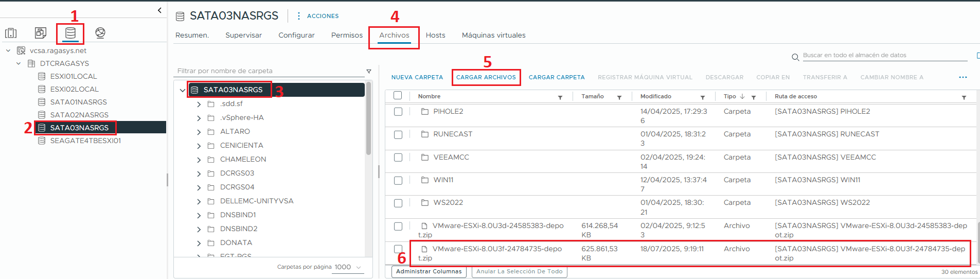Click the datastore icon beside SATA03NASRGS title
The width and height of the screenshot is (980, 279).
(x=180, y=16)
